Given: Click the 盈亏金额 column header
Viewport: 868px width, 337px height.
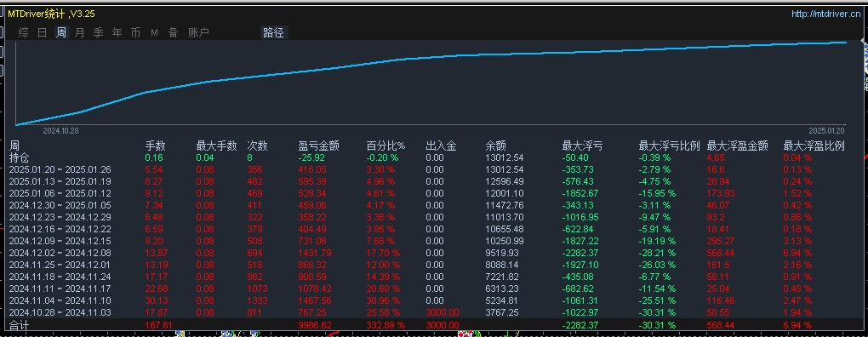Looking at the screenshot, I should click(319, 146).
